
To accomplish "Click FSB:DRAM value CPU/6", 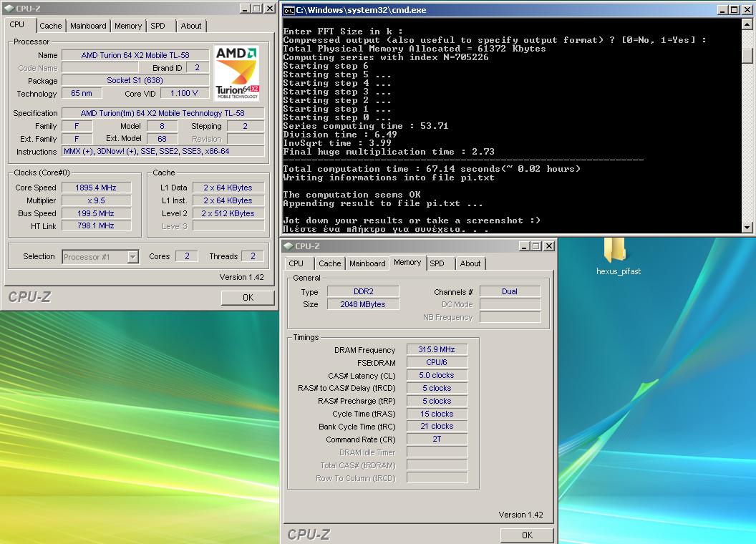I will tap(437, 362).
